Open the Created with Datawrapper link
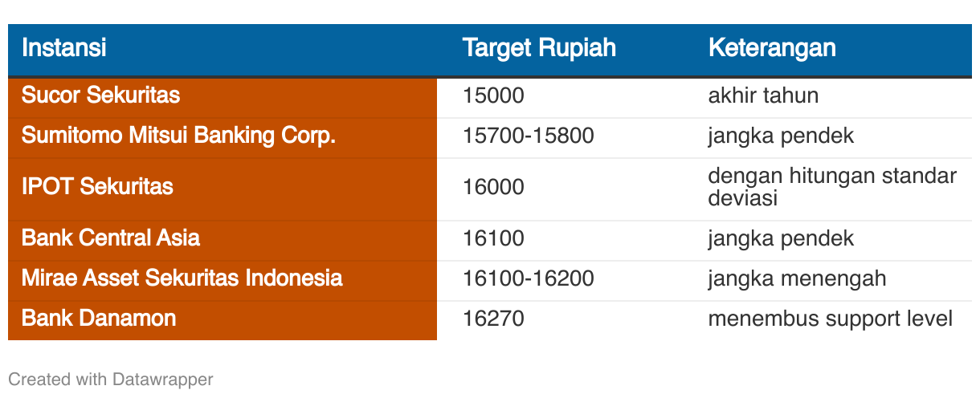Image resolution: width=980 pixels, height=398 pixels. coord(111,379)
